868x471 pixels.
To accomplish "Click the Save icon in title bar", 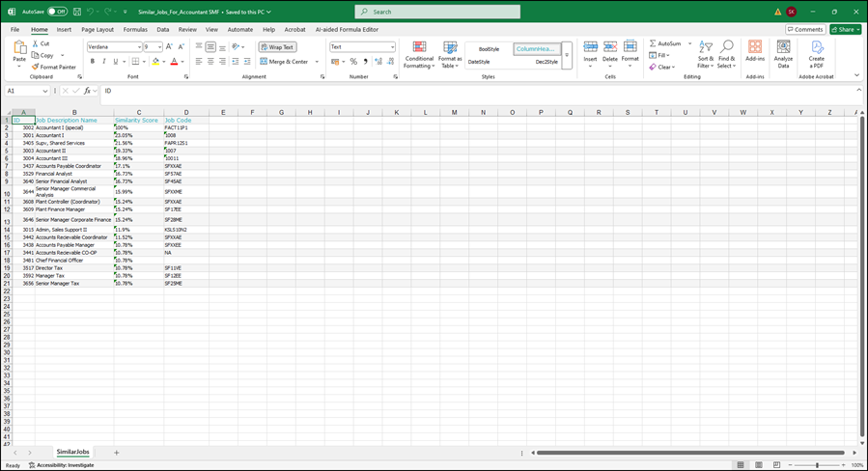I will coord(75,12).
